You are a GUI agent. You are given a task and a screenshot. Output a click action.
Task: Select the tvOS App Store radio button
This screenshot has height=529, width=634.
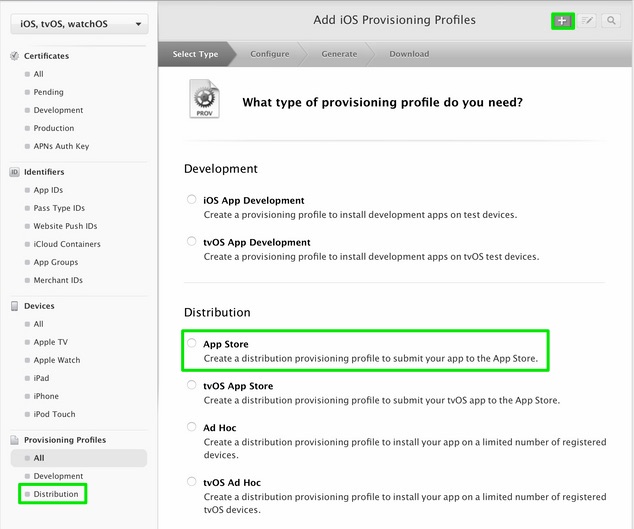191,385
